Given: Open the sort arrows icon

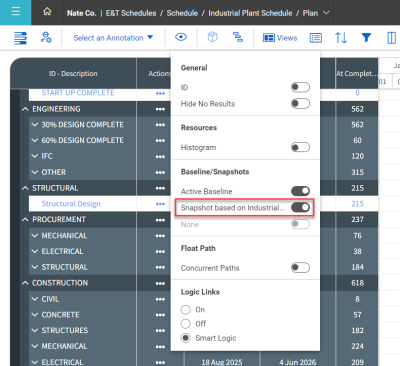Looking at the screenshot, I should click(341, 38).
